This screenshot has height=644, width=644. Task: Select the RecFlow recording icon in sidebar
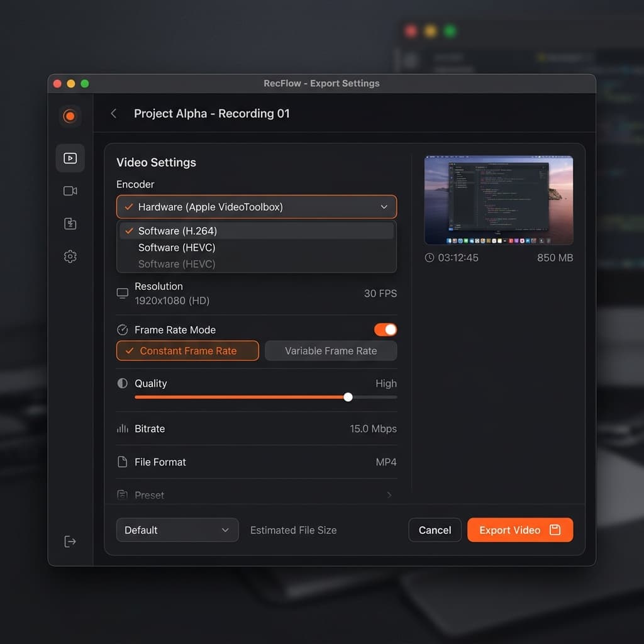[70, 116]
